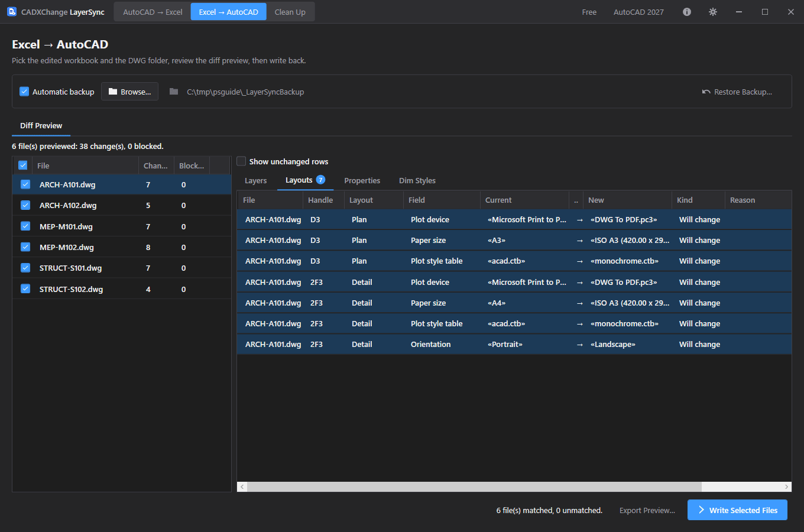Uncheck the ARCH-A102.dwg file checkbox

tap(25, 205)
